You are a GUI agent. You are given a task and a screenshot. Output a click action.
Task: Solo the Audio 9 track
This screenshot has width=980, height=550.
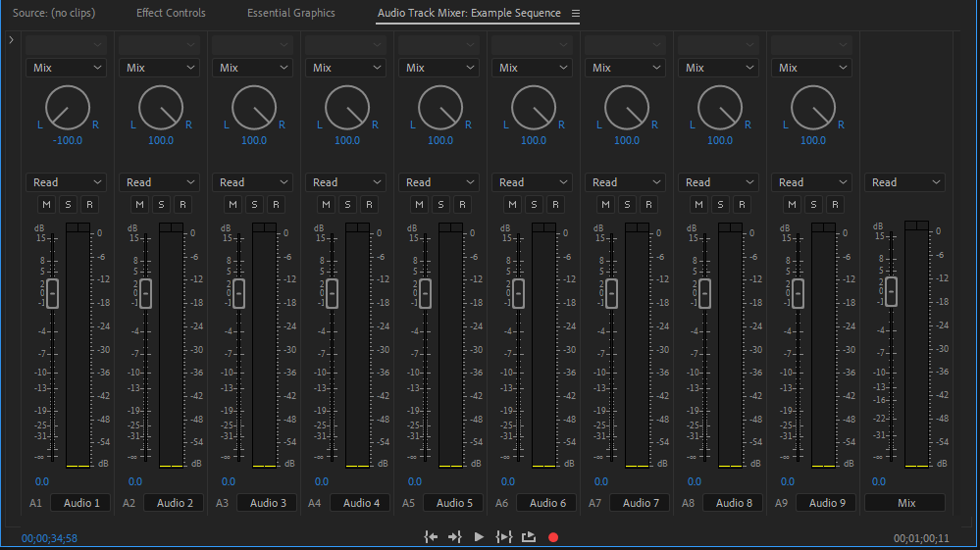coord(813,204)
